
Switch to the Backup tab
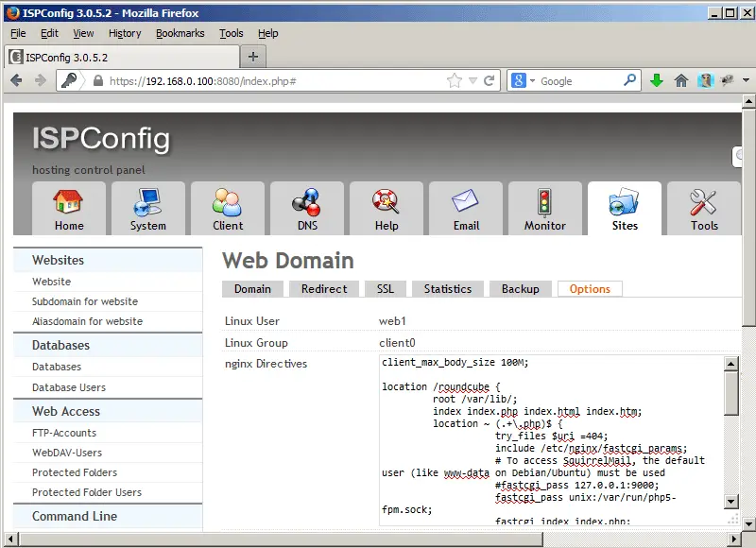coord(521,289)
